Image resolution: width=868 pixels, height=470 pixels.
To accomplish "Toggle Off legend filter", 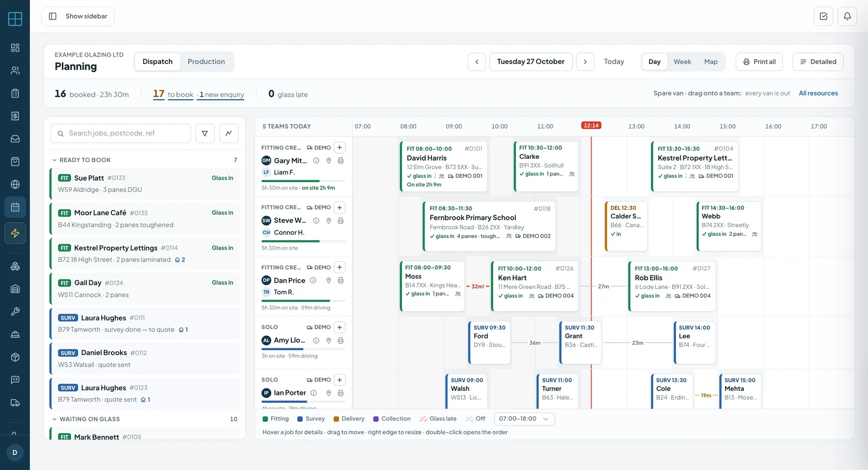I will (476, 419).
